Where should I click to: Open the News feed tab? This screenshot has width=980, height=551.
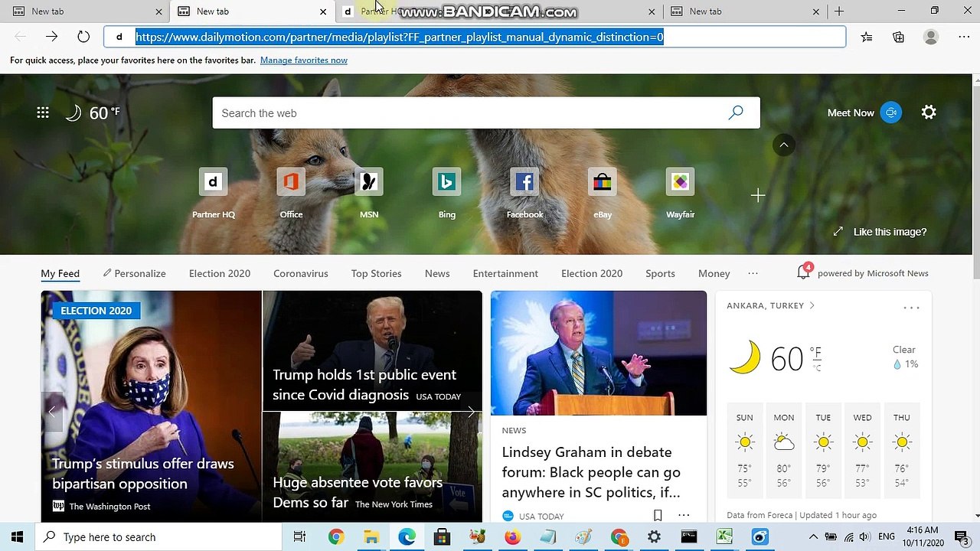click(437, 273)
